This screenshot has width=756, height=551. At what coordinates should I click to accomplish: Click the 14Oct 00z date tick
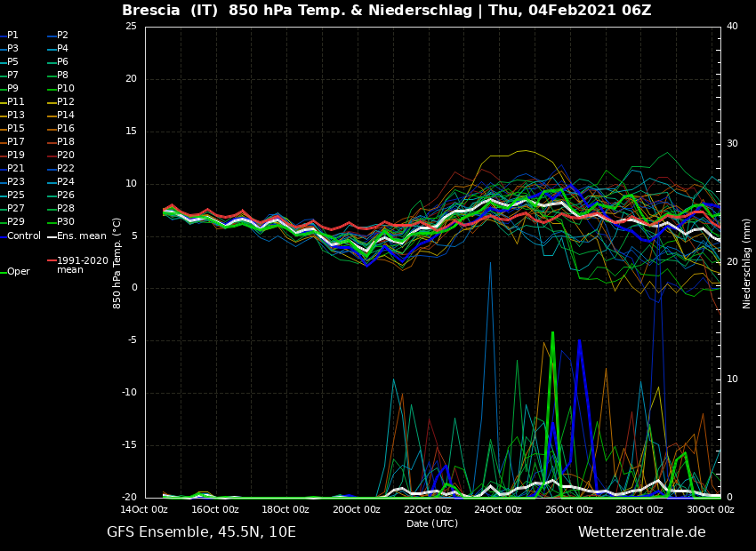tap(144, 509)
